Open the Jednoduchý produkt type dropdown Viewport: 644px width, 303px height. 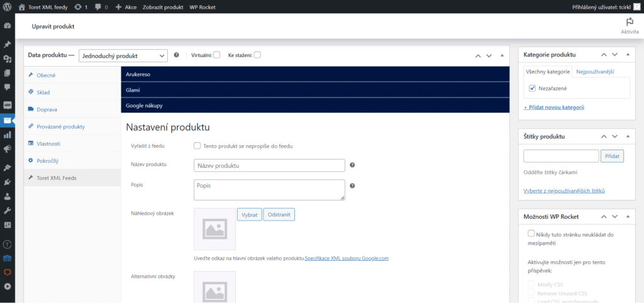coord(123,56)
